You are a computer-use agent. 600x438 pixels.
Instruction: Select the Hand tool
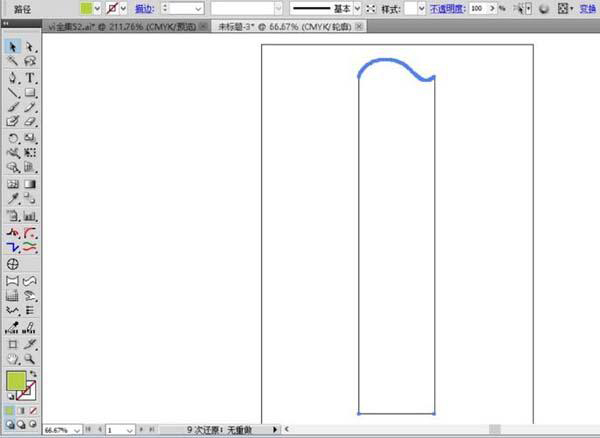click(x=13, y=359)
